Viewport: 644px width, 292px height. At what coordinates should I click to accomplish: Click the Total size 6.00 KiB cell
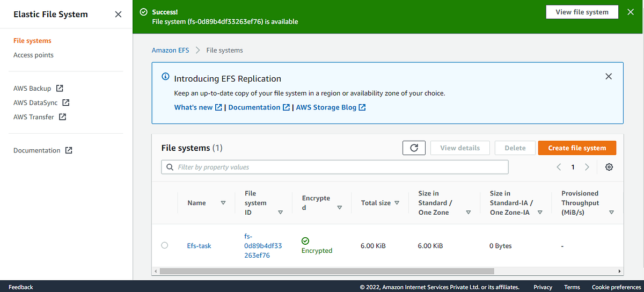374,246
